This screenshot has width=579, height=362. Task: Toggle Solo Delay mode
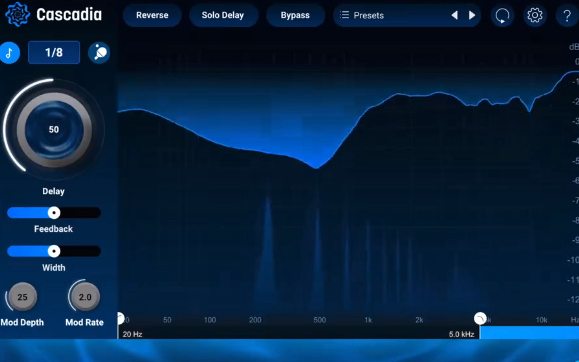click(x=223, y=16)
